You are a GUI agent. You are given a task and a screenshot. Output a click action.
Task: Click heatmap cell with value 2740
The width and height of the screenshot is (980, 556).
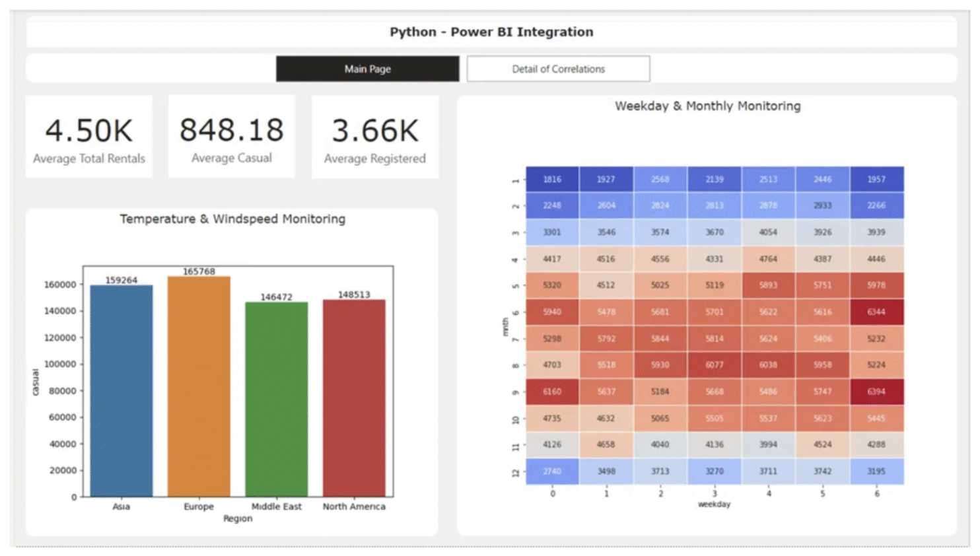(552, 471)
